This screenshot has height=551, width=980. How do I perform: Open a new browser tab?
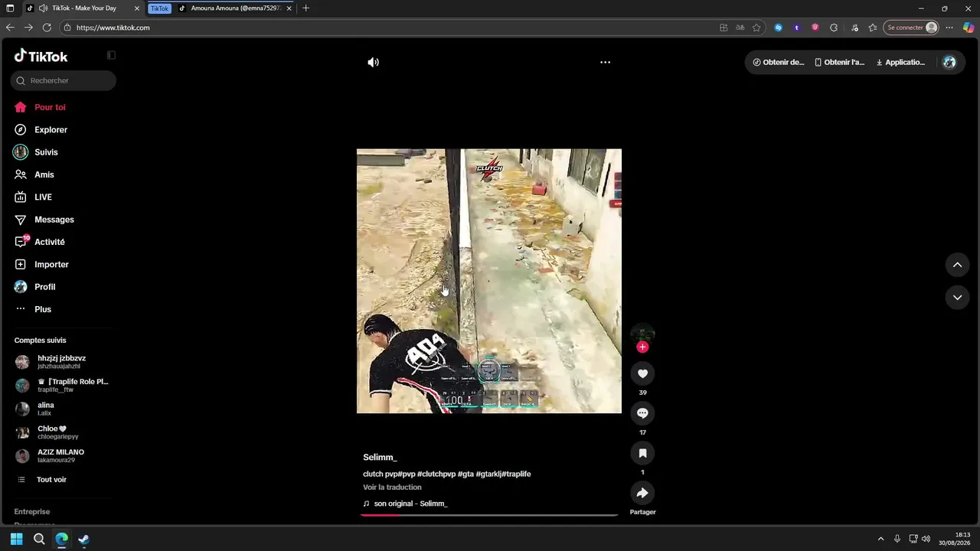[306, 8]
